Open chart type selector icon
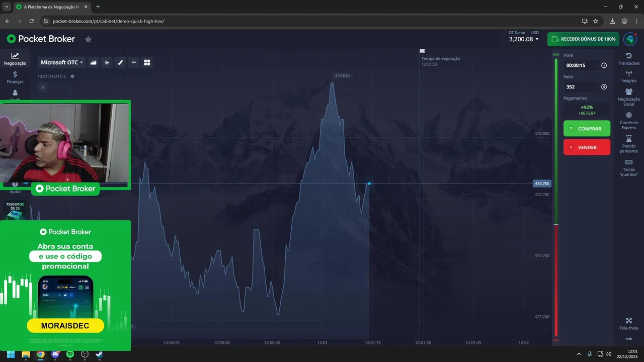This screenshot has width=644, height=362. click(x=94, y=62)
